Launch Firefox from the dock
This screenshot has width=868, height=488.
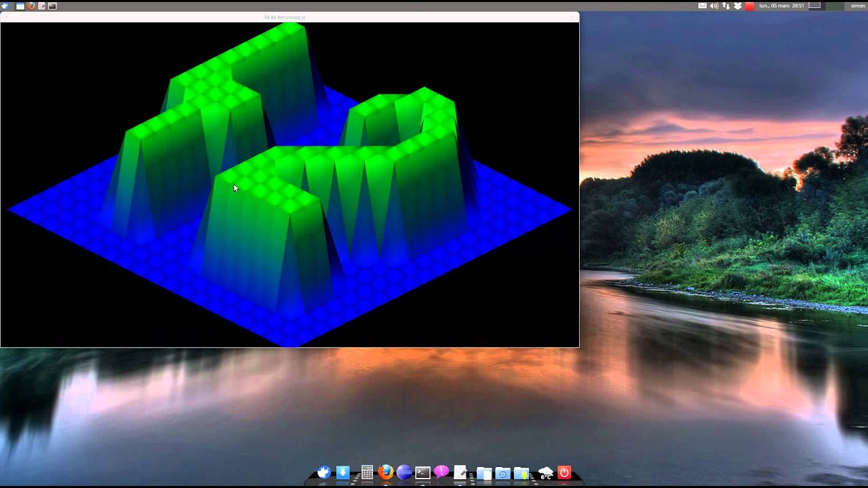(x=386, y=472)
